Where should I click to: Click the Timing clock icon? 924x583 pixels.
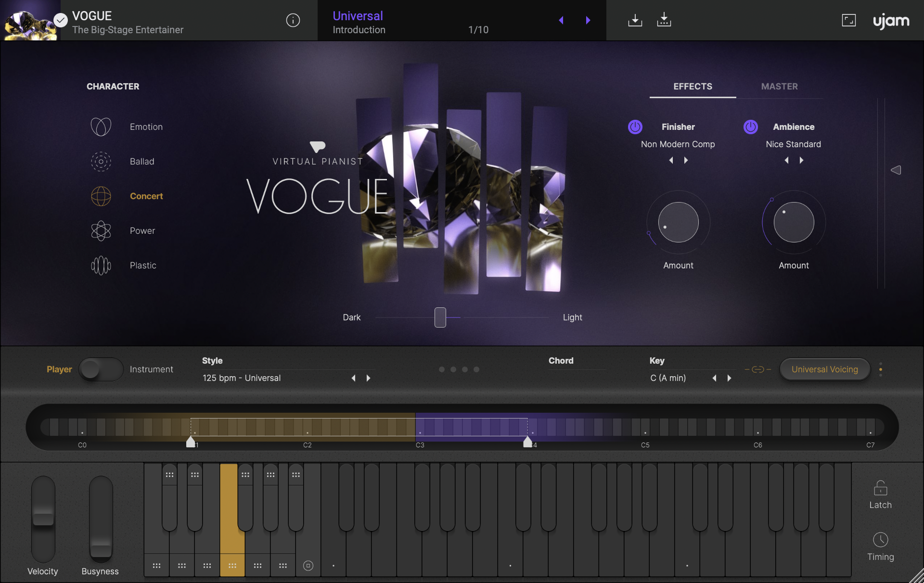coord(880,540)
